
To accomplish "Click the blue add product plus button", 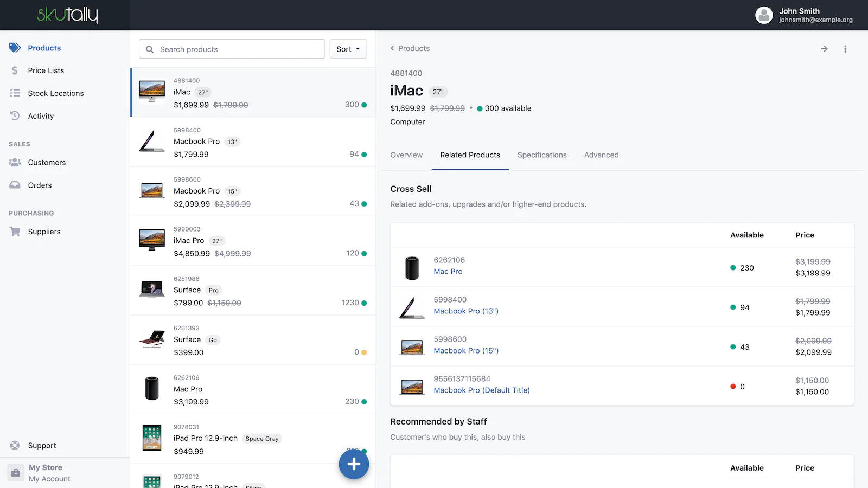I will [x=354, y=464].
